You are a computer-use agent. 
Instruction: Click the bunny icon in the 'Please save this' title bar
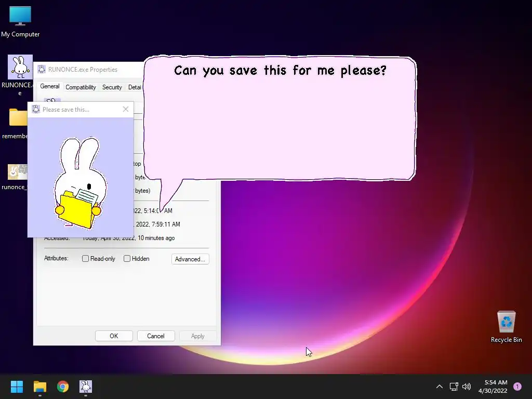(36, 109)
